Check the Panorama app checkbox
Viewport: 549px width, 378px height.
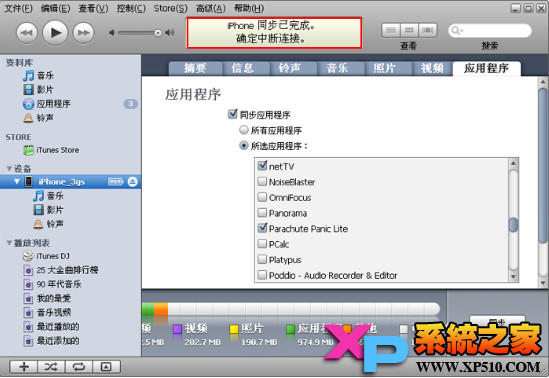click(x=262, y=212)
